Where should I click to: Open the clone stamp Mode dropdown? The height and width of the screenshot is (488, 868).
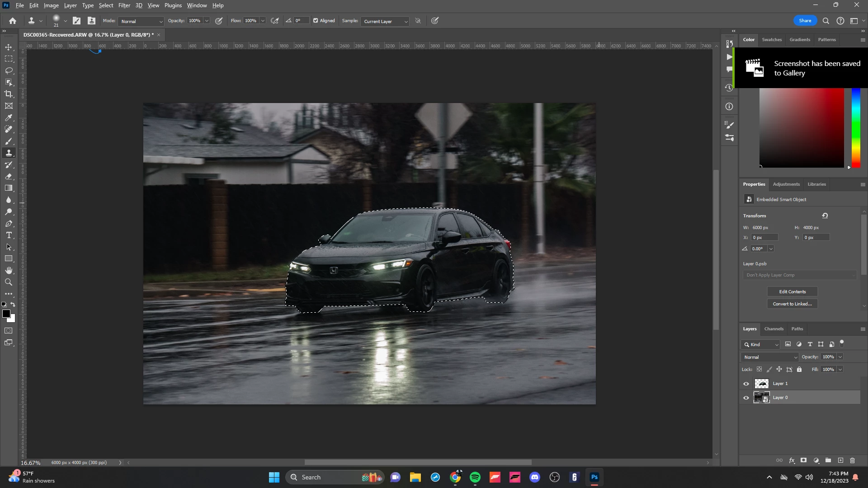coord(141,21)
